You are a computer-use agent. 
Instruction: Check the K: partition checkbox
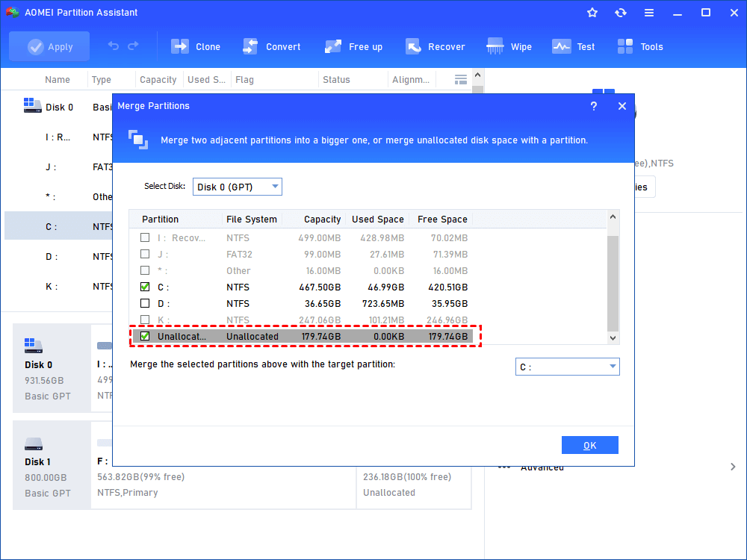pos(145,320)
